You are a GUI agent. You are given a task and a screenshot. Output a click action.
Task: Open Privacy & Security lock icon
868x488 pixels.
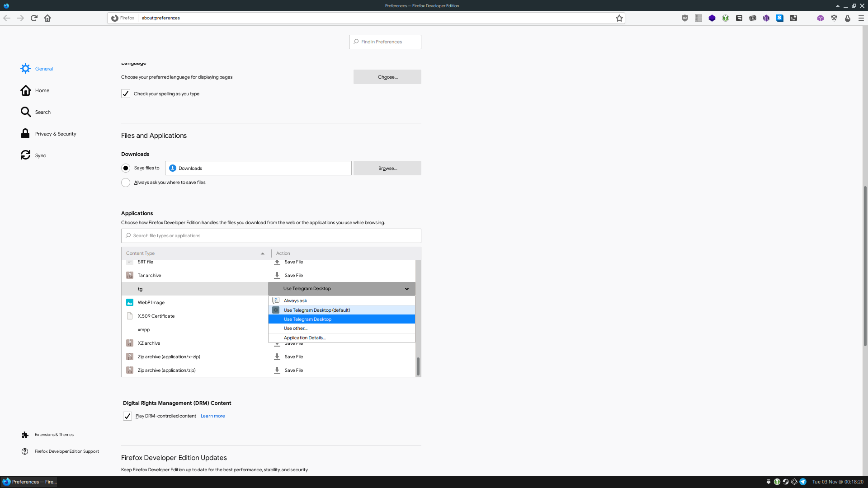click(x=25, y=134)
